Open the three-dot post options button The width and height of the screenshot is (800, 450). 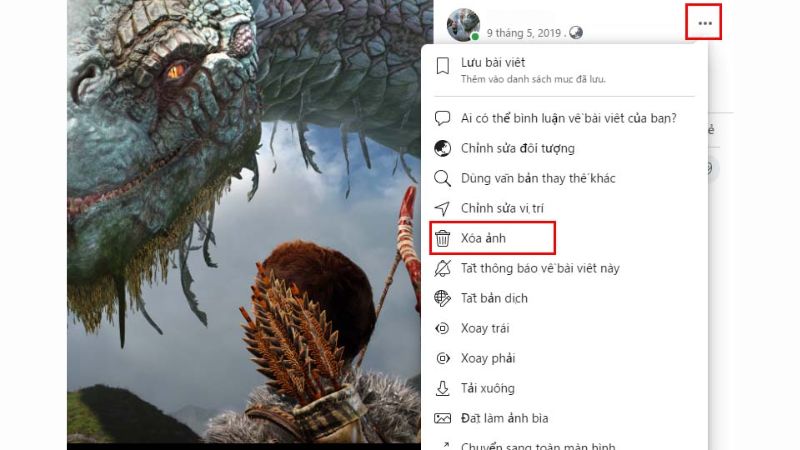(705, 23)
